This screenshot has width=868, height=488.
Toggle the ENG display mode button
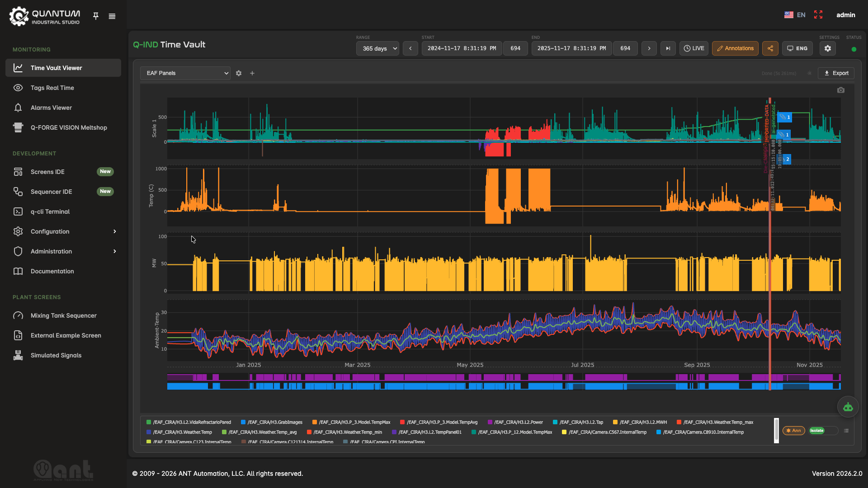[797, 48]
